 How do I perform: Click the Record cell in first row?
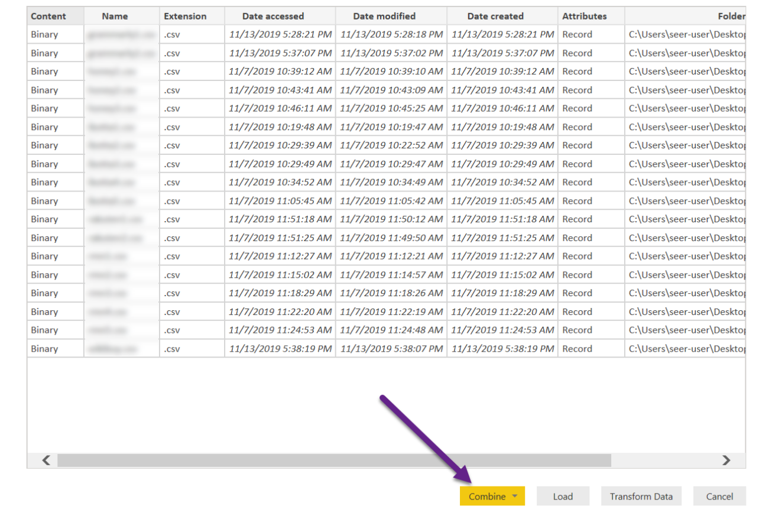click(x=577, y=34)
